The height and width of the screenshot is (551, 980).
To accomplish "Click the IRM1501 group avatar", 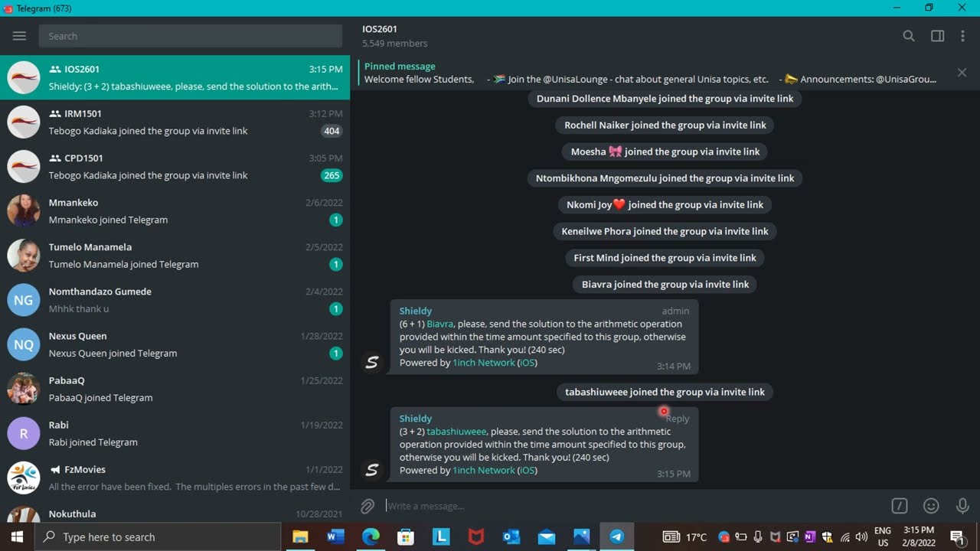I will tap(24, 122).
